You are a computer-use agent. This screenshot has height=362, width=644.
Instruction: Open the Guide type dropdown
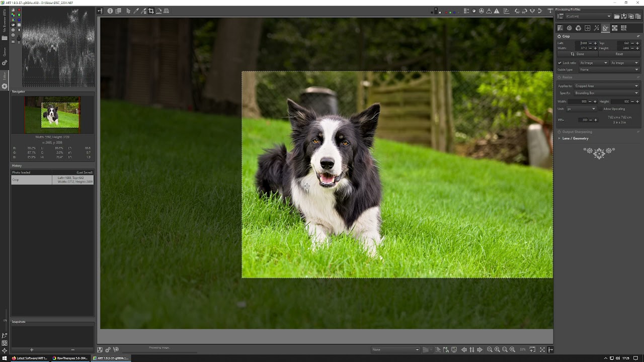(x=609, y=69)
